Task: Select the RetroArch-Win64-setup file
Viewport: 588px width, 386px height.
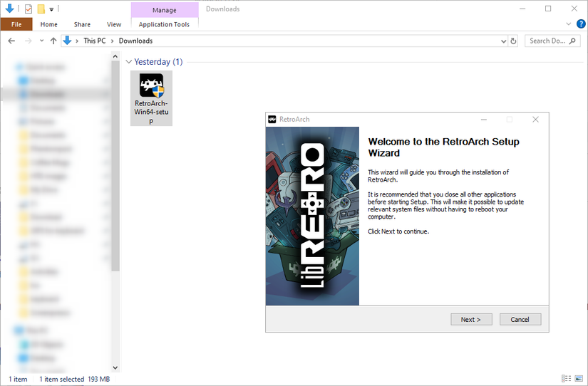Action: [x=151, y=98]
